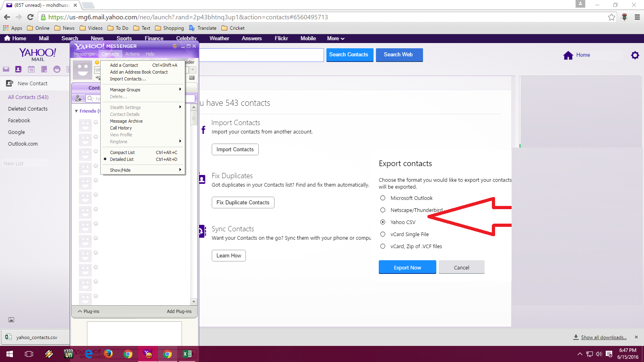Viewport: 644px width, 362px height.
Task: Click the contacts search input field
Action: pos(261,55)
